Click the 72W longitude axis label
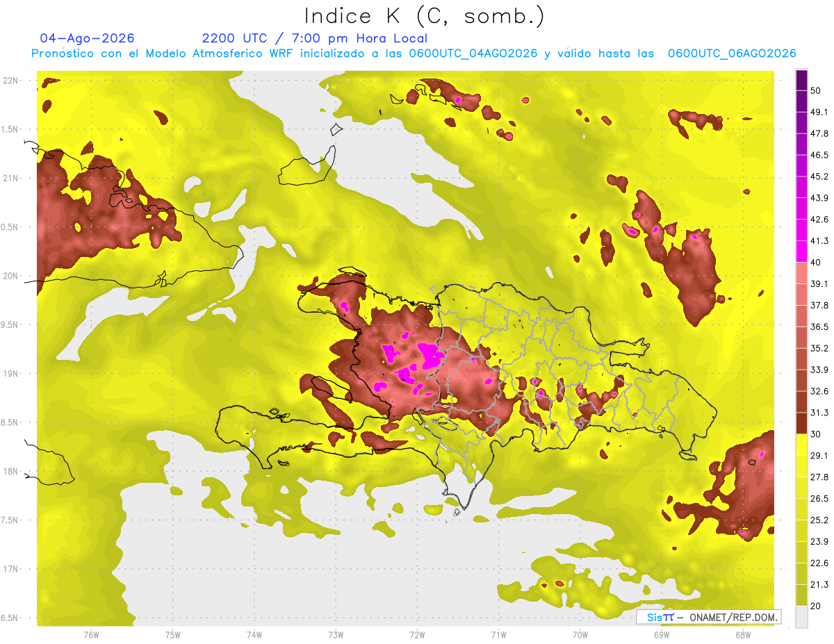 417,634
